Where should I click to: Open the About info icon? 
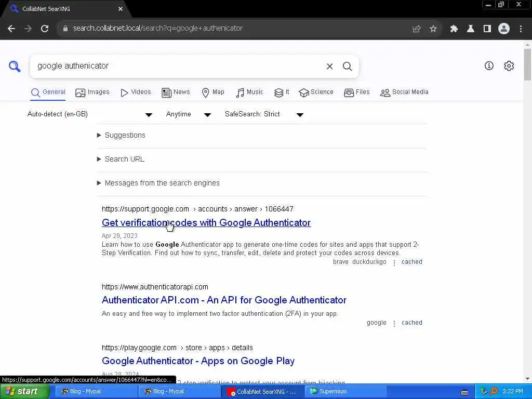(488, 66)
